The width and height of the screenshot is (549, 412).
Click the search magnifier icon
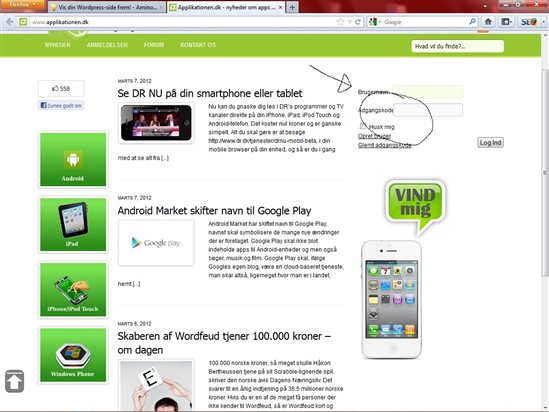tap(472, 22)
